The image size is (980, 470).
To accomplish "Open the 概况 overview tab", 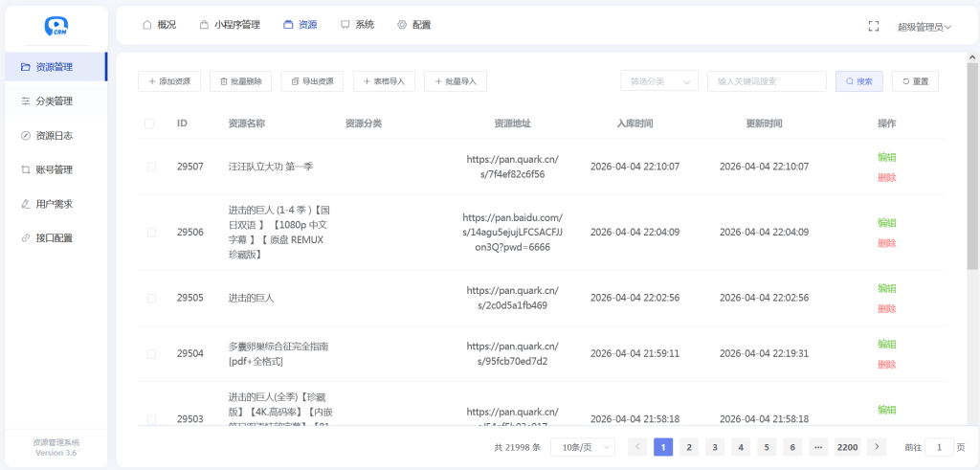I will [160, 25].
